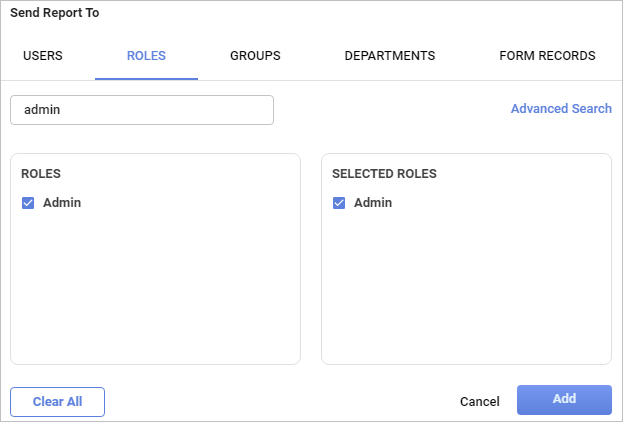The width and height of the screenshot is (623, 422).
Task: Click the SELECTED ROLES panel heading
Action: (384, 174)
